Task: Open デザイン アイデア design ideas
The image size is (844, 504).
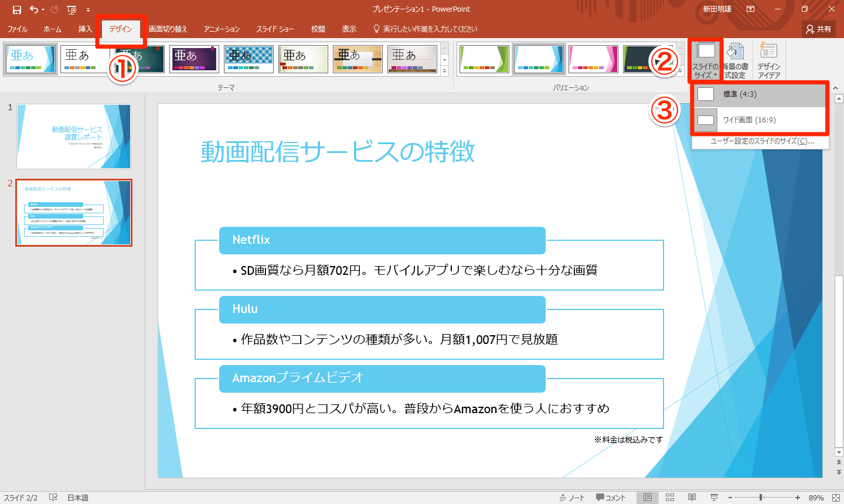Action: [768, 61]
